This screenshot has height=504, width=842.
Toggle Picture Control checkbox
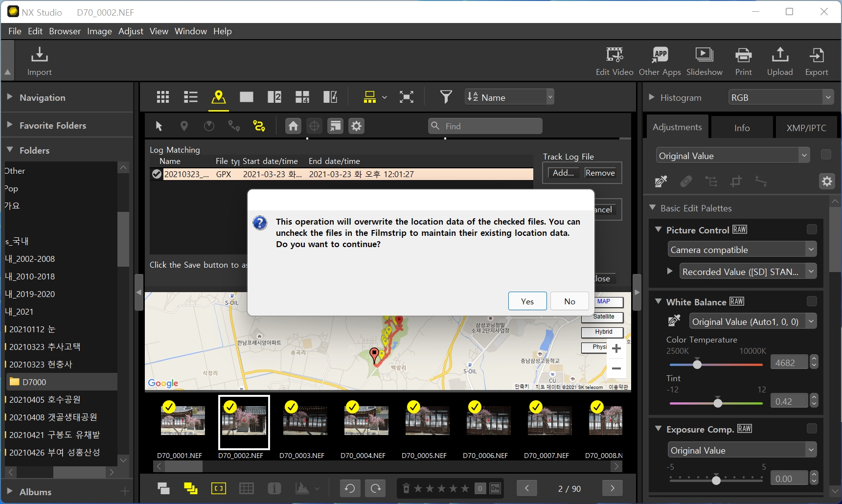pos(812,229)
